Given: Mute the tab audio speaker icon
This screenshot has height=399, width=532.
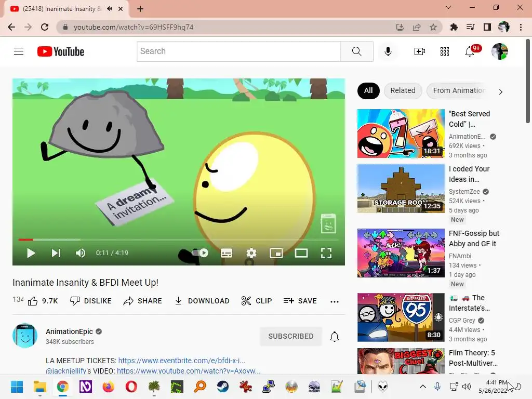Looking at the screenshot, I should [109, 9].
